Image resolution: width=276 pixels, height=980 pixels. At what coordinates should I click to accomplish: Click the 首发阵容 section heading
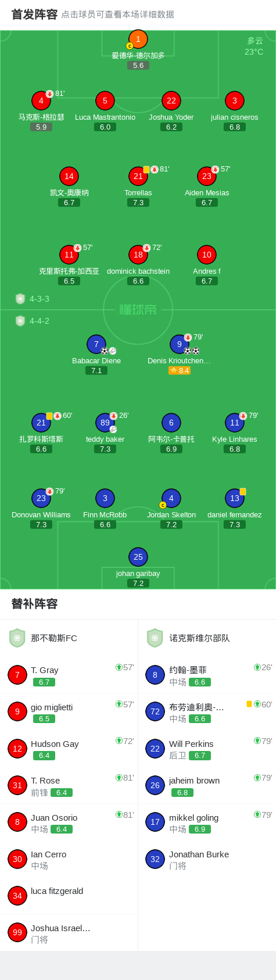pyautogui.click(x=34, y=15)
